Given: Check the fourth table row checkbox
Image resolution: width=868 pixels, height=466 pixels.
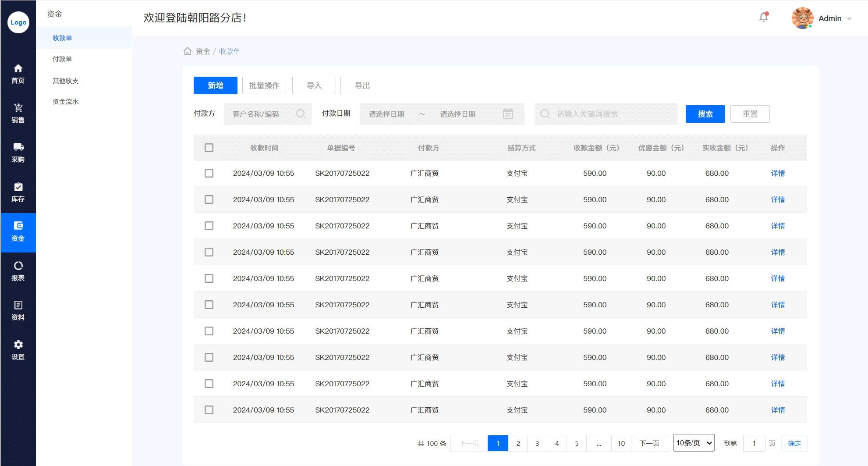Looking at the screenshot, I should (209, 252).
